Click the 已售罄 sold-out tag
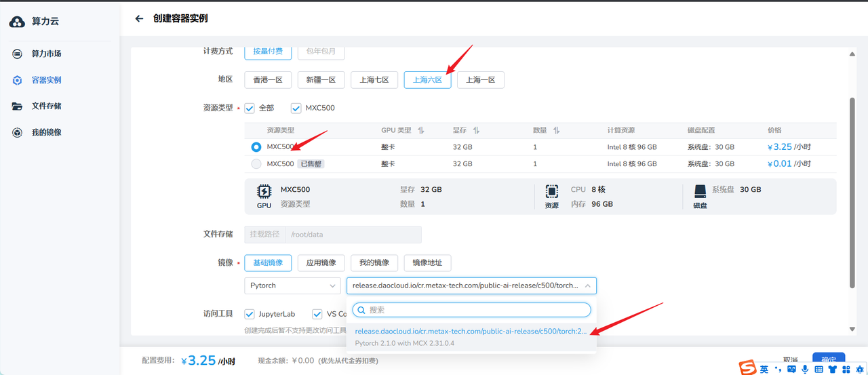868x375 pixels. pyautogui.click(x=312, y=163)
